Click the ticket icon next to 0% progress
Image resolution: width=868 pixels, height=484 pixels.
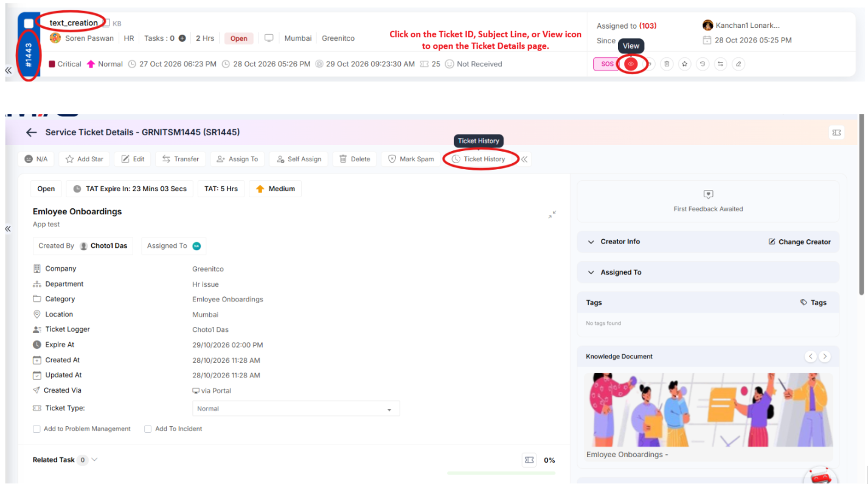tap(529, 460)
